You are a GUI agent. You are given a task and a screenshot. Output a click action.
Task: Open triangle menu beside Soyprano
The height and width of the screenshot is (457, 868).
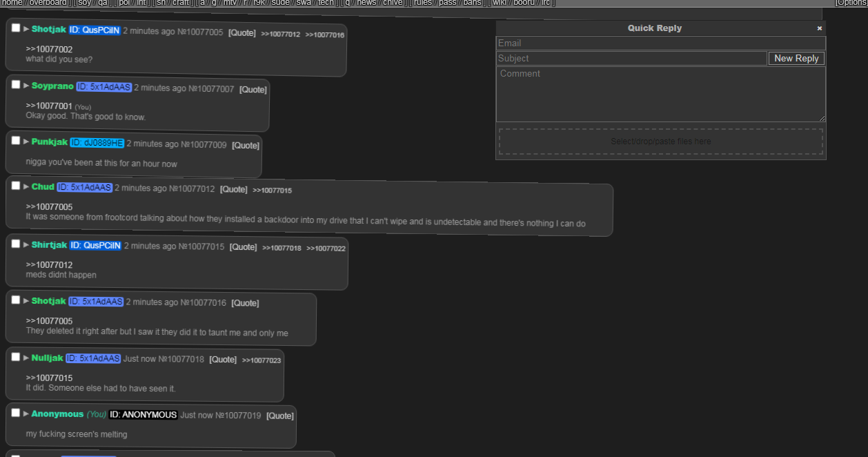coord(26,86)
